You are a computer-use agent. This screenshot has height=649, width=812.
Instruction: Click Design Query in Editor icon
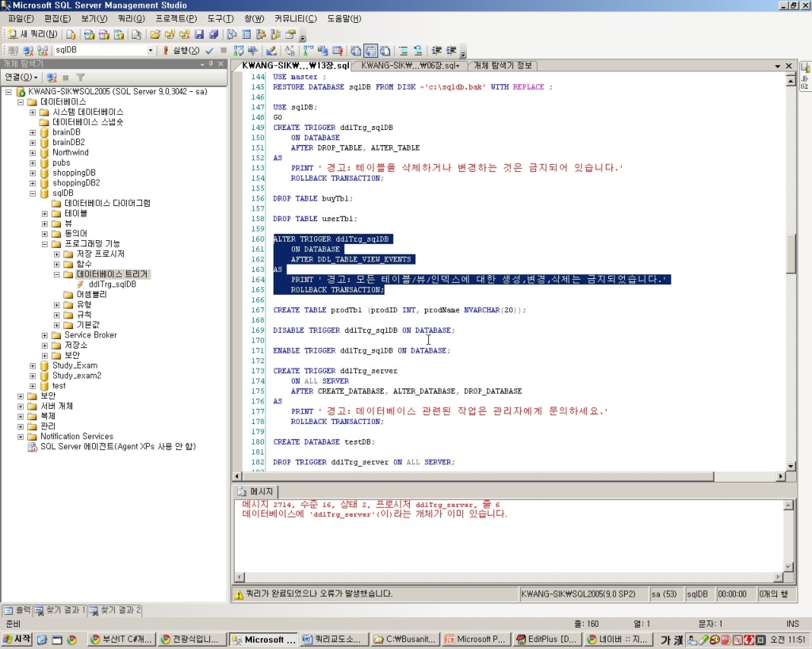pyautogui.click(x=271, y=50)
